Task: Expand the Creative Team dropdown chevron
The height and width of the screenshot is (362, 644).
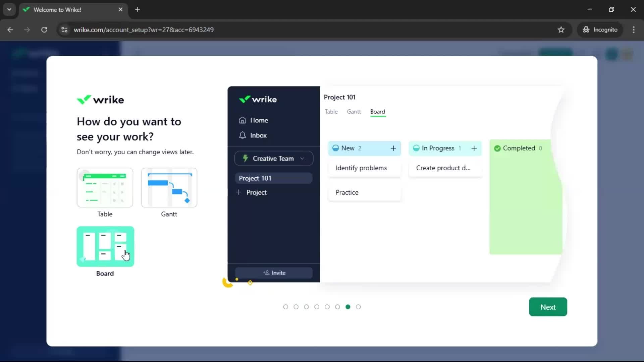Action: [302, 159]
